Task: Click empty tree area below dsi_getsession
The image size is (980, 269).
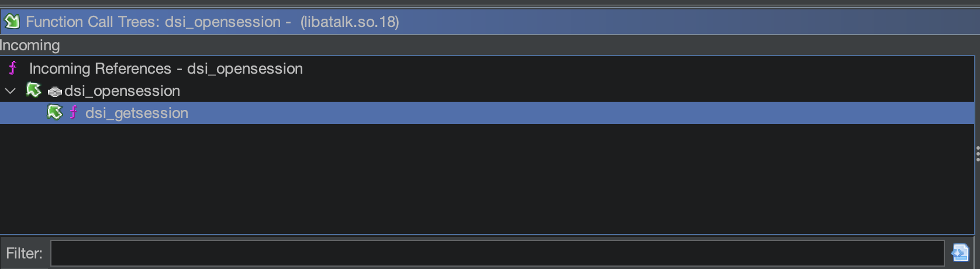Action: tap(487, 178)
